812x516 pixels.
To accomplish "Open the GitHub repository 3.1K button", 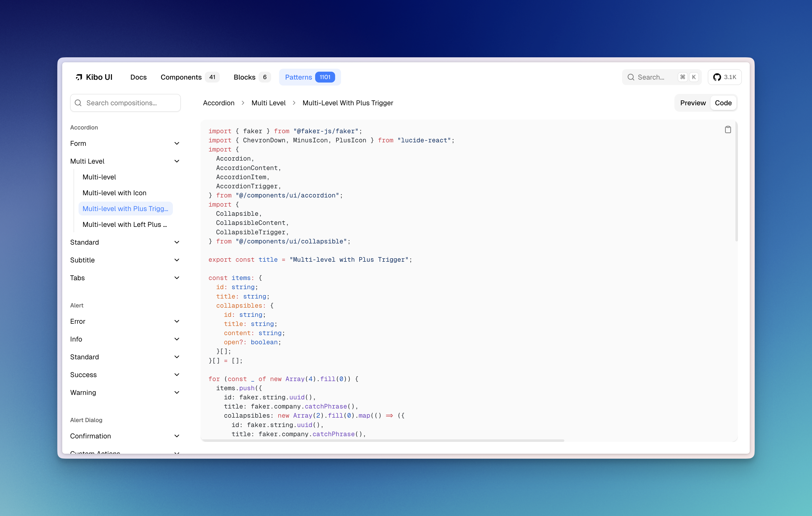I will (x=724, y=77).
